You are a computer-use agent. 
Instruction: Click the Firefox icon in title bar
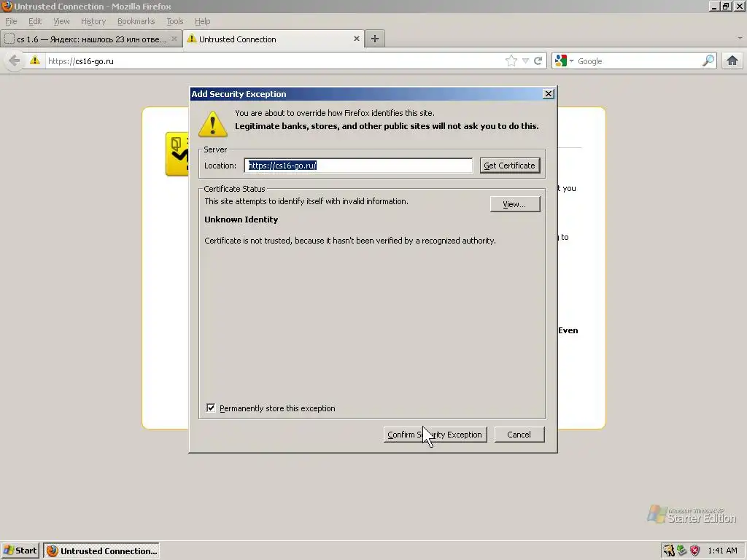[x=7, y=6]
